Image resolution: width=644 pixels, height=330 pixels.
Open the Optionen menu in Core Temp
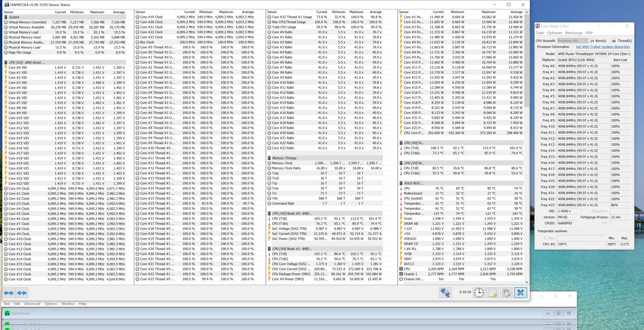[554, 33]
